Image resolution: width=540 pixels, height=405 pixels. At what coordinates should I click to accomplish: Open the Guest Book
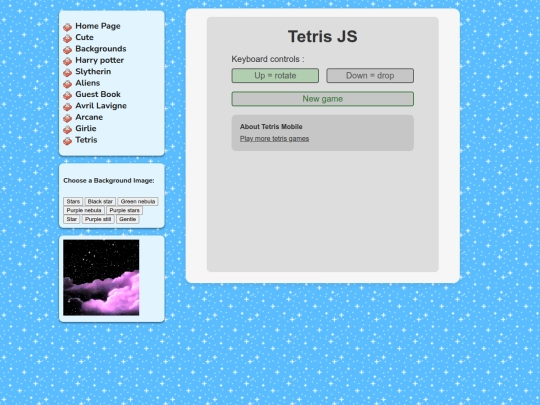pos(98,94)
